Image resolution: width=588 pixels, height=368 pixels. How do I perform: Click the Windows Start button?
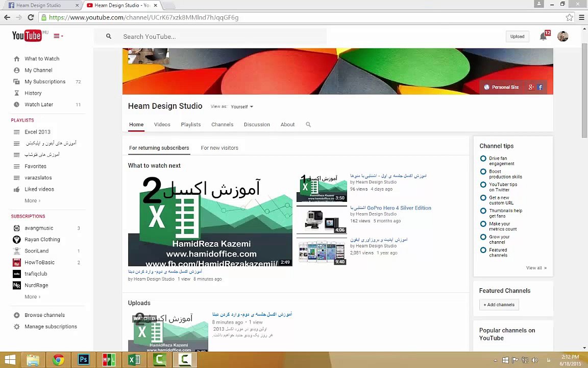[10, 360]
